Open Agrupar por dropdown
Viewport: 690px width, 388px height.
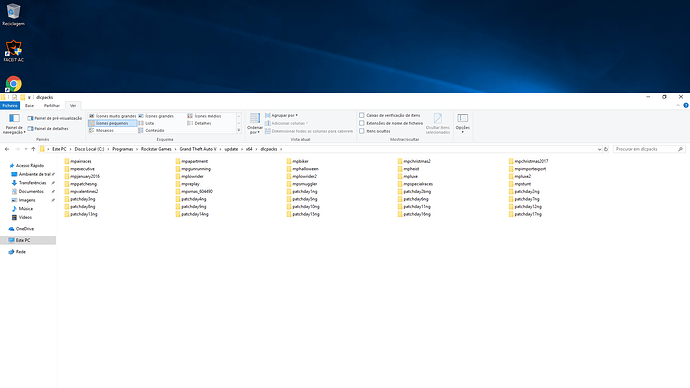pos(282,115)
